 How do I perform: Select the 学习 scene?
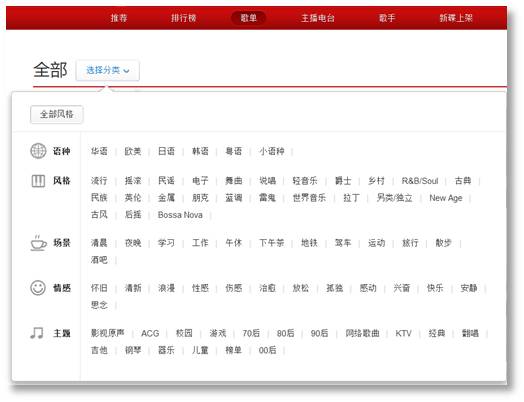pos(166,243)
